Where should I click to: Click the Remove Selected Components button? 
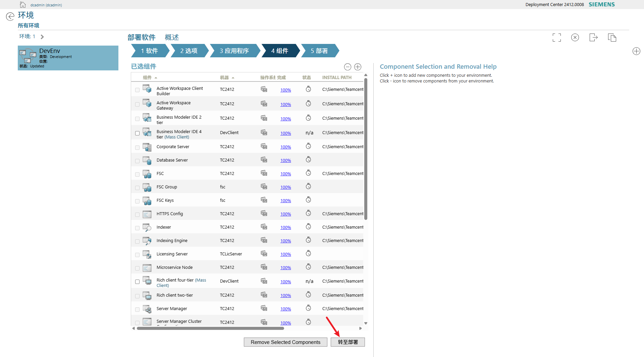[x=285, y=342]
